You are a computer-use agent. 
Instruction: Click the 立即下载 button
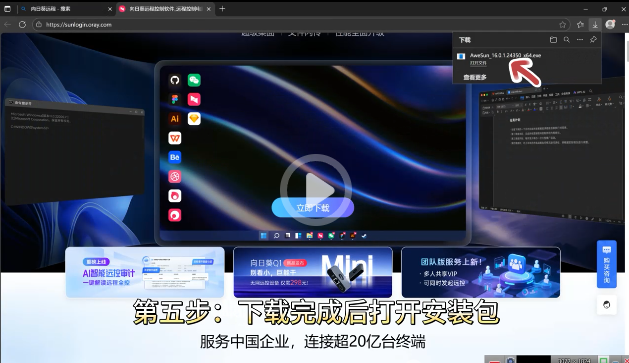click(x=313, y=208)
